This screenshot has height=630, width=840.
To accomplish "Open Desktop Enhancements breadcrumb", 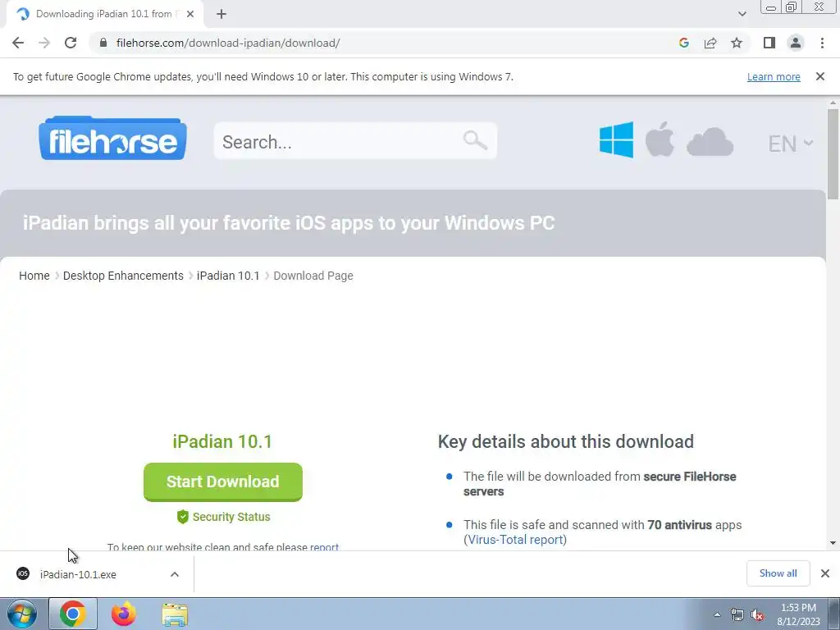I will [123, 276].
